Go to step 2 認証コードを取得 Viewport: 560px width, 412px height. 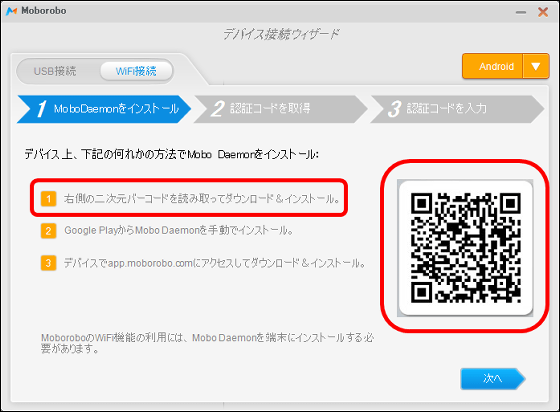(x=281, y=109)
